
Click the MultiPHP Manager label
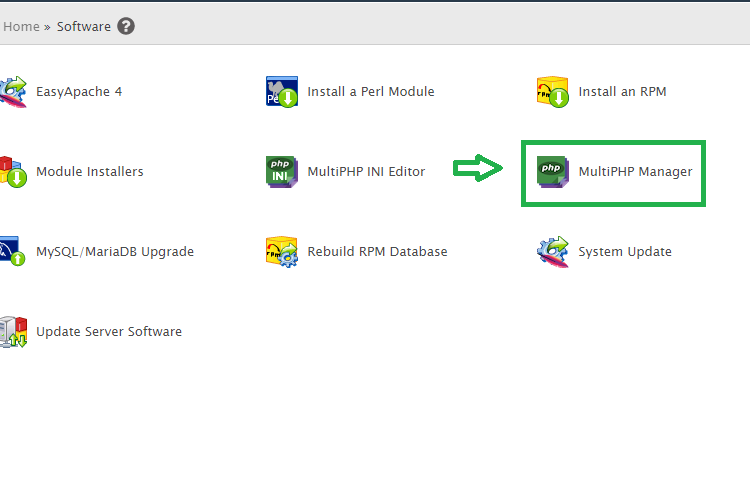[x=635, y=171]
